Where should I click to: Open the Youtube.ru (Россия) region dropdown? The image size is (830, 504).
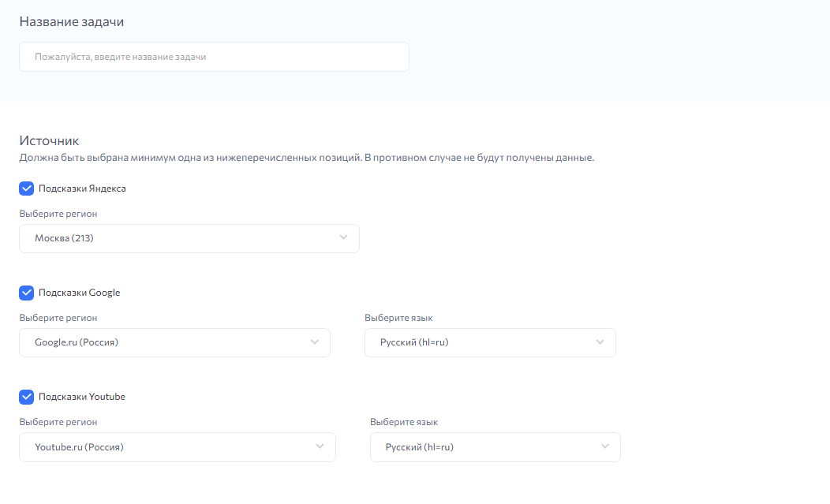coord(177,447)
